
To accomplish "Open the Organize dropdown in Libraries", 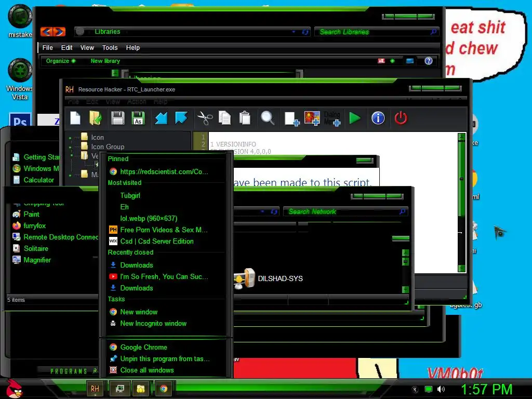I will (x=60, y=61).
